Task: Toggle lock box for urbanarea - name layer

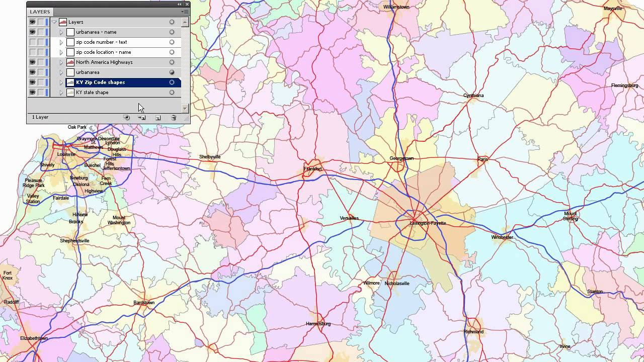Action: click(x=41, y=32)
